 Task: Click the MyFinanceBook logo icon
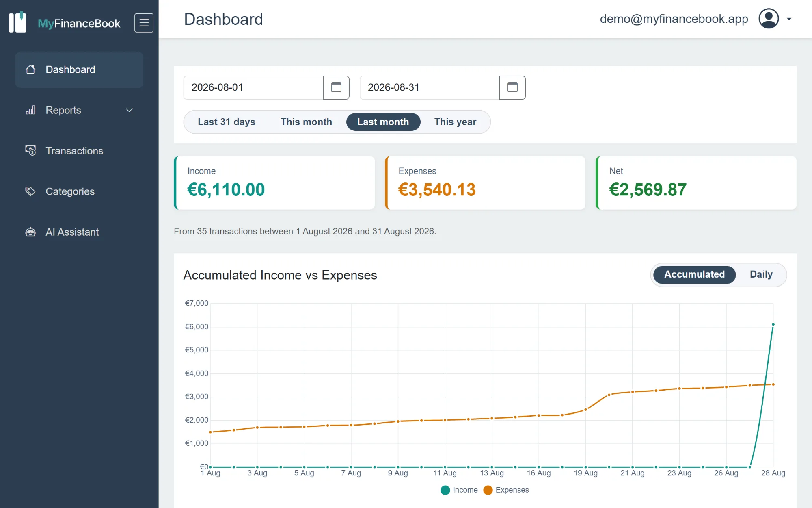point(18,22)
